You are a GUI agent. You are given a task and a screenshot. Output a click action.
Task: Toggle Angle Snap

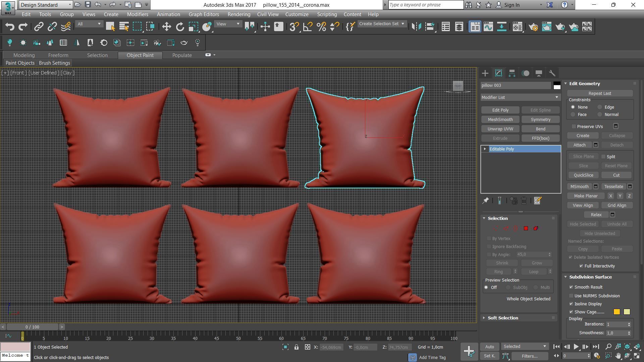[308, 27]
